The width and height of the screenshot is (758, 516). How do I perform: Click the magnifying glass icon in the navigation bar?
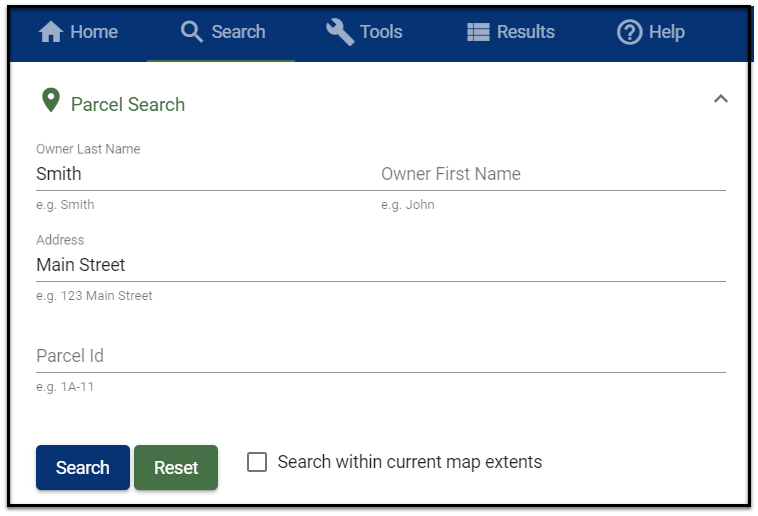point(191,32)
